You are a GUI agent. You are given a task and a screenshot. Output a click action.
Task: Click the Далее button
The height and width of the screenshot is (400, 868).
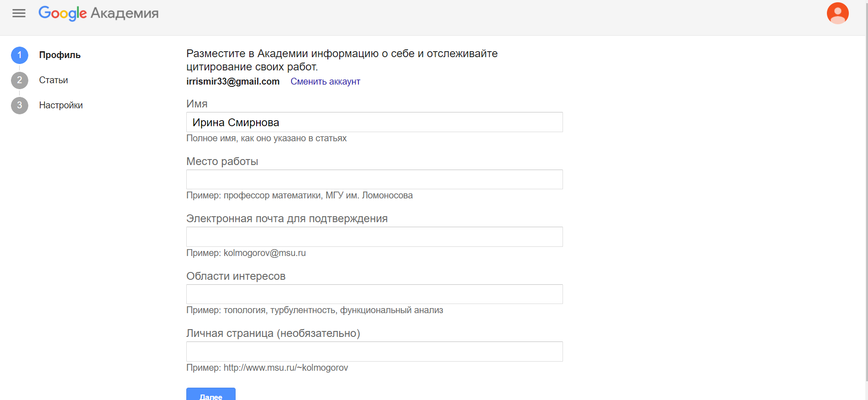[x=211, y=395]
